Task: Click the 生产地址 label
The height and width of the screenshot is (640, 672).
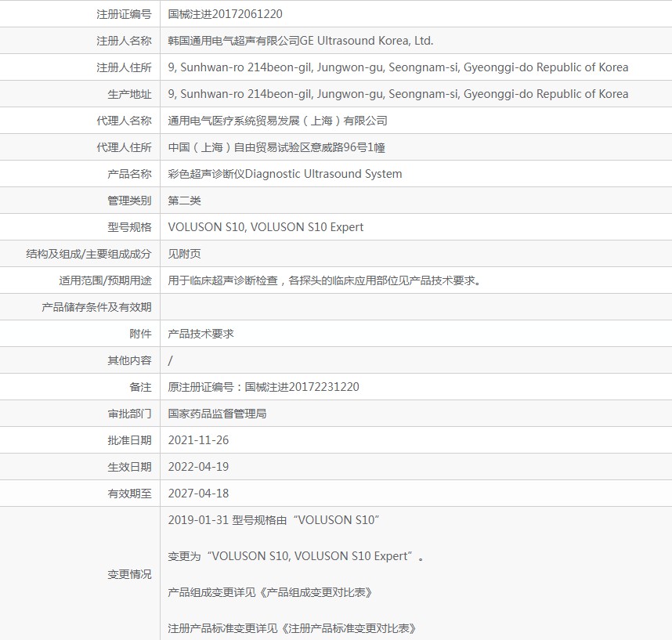Action: coord(129,94)
